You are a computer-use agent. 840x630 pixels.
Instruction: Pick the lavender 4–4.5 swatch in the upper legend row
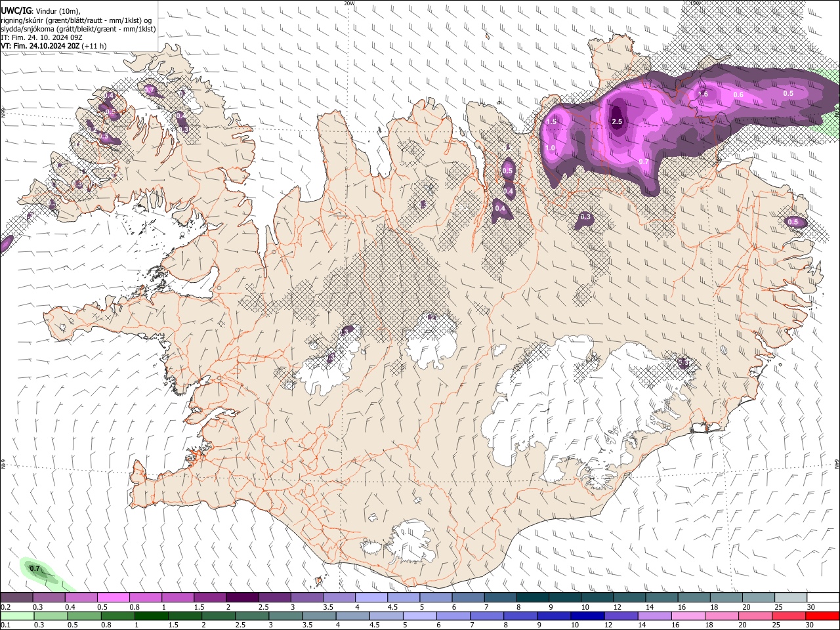pyautogui.click(x=371, y=597)
